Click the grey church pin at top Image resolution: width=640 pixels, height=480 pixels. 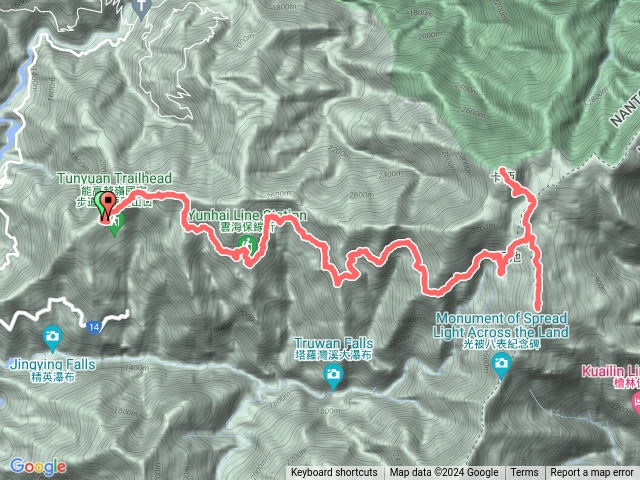(142, 8)
